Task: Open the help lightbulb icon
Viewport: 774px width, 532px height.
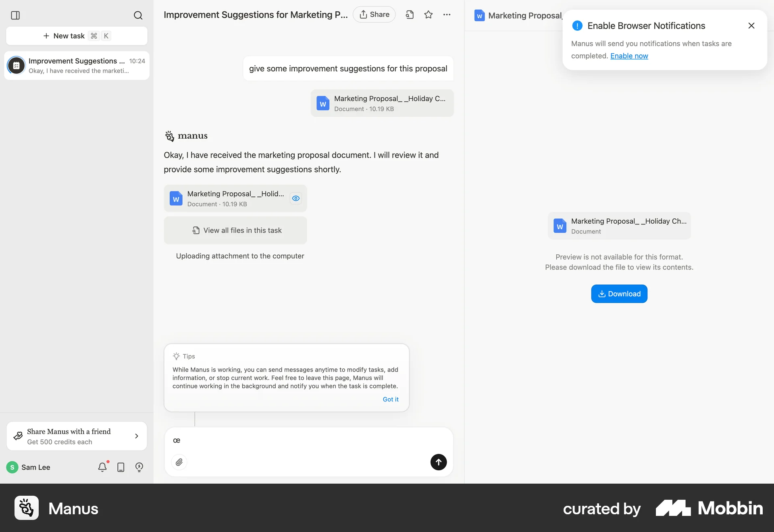Action: point(139,467)
